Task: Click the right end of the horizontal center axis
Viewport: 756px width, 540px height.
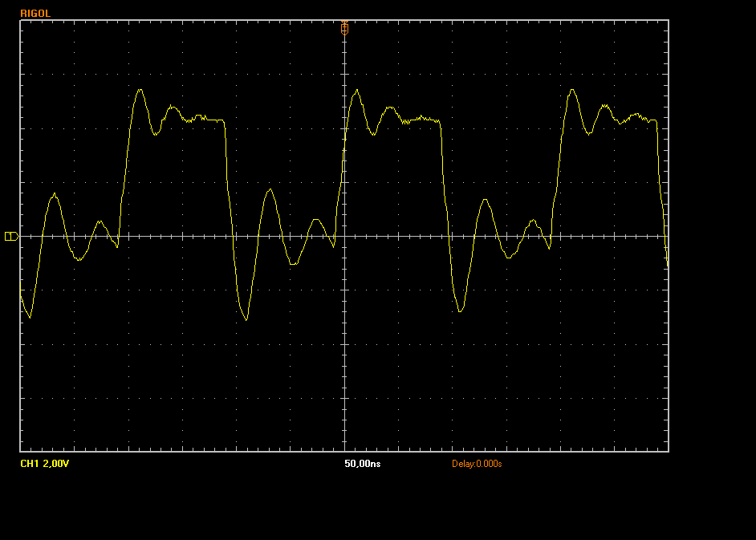Action: pyautogui.click(x=666, y=236)
